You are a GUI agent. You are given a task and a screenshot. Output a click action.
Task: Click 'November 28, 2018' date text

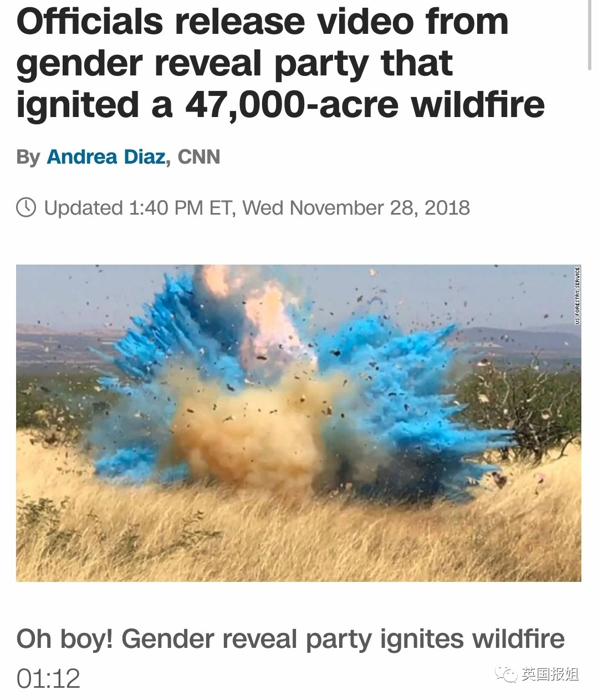pyautogui.click(x=380, y=208)
